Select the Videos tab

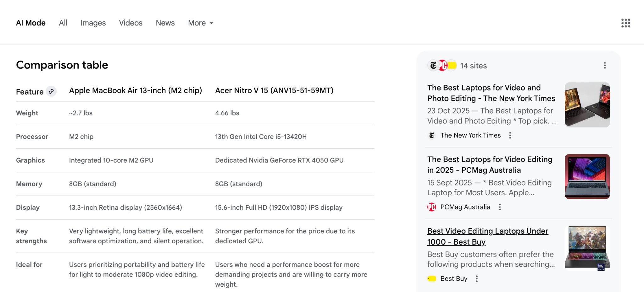pyautogui.click(x=130, y=23)
